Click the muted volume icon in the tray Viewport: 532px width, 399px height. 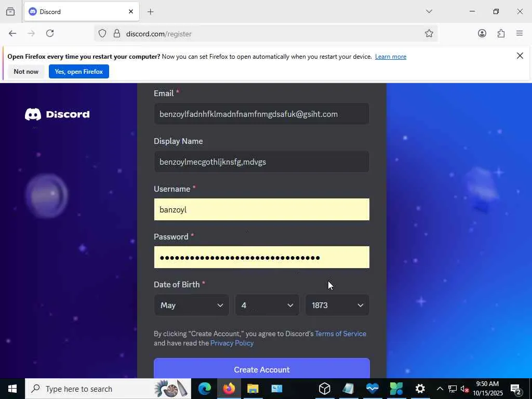(x=464, y=389)
